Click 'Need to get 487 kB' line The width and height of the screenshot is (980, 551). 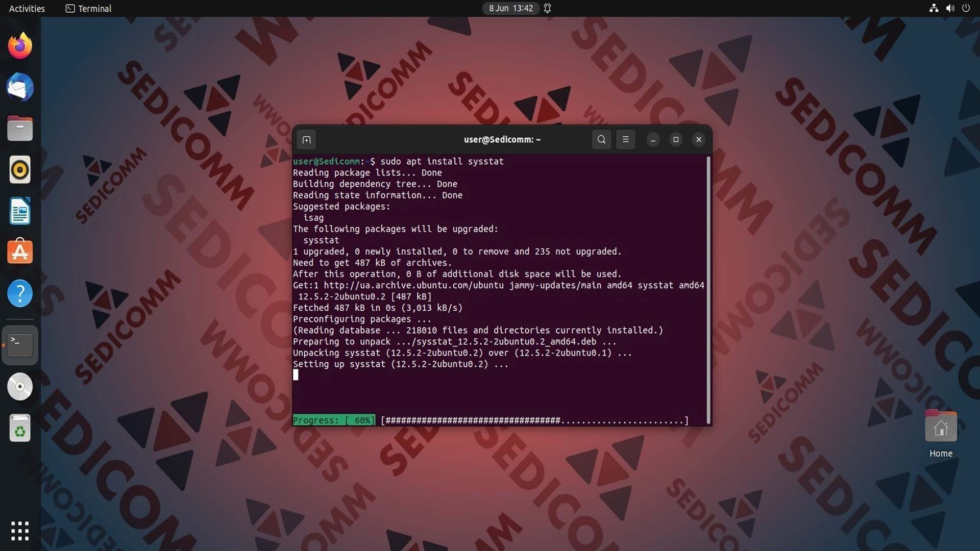pyautogui.click(x=373, y=263)
